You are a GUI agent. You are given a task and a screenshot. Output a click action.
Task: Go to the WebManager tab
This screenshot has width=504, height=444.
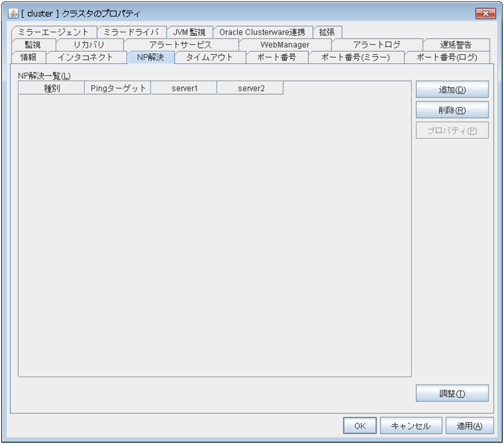point(284,44)
